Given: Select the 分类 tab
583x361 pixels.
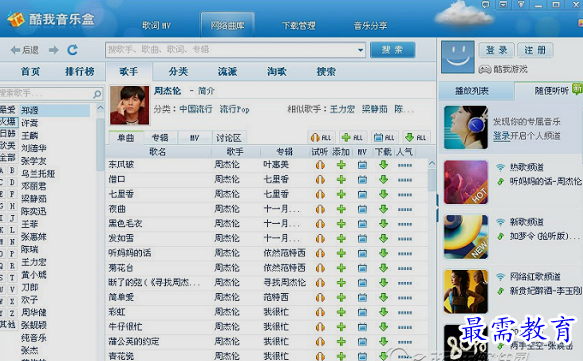Looking at the screenshot, I should pos(178,71).
